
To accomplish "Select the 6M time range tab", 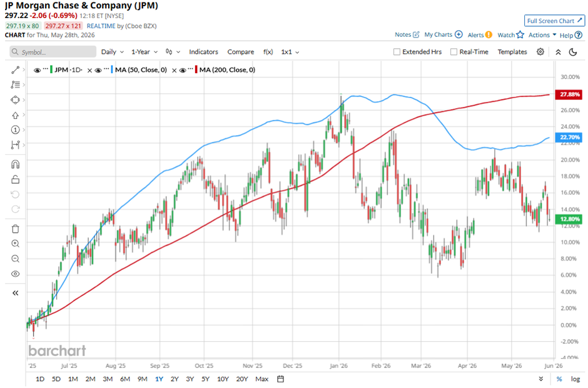I will pos(125,379).
